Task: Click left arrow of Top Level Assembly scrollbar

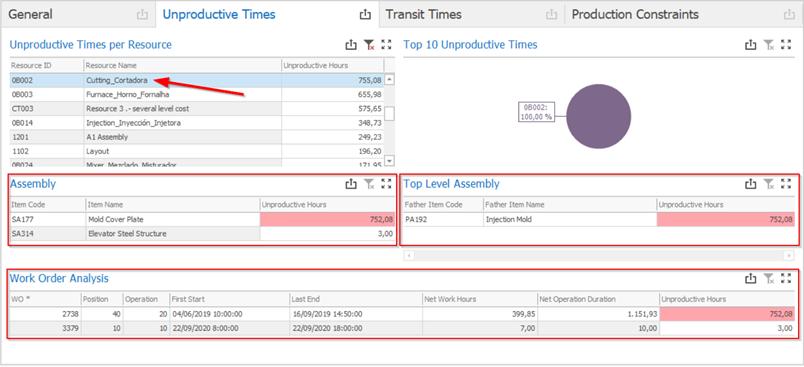Action: pos(409,255)
